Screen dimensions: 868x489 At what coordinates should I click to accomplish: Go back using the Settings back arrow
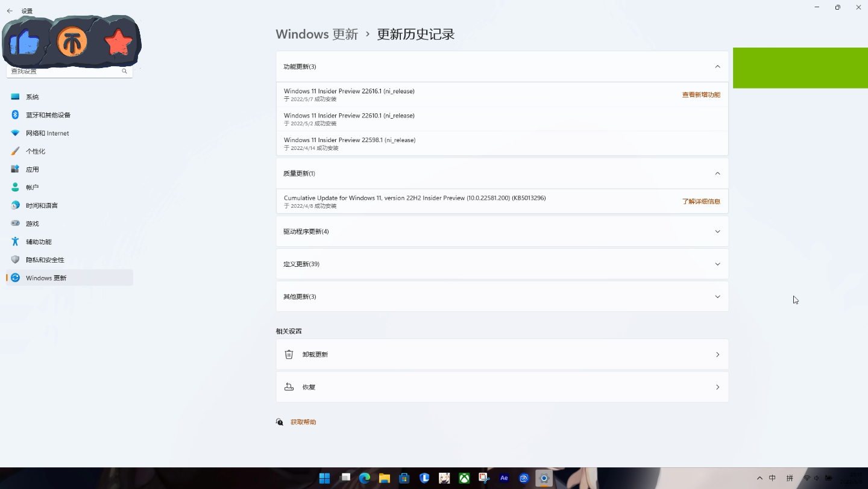pos(9,10)
